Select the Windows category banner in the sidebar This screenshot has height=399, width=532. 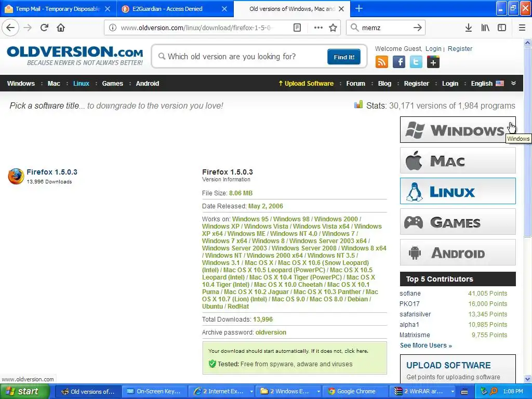458,129
